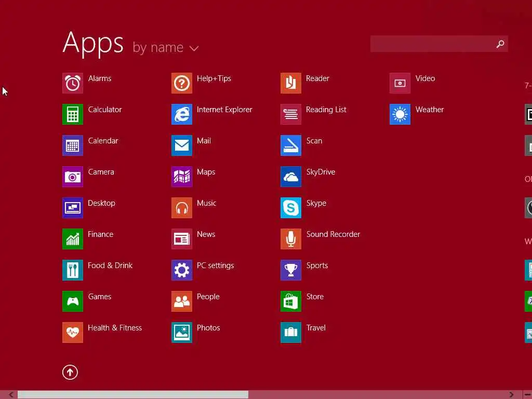Screen dimensions: 532x399
Task: Open the Mail app icon
Action: click(182, 145)
